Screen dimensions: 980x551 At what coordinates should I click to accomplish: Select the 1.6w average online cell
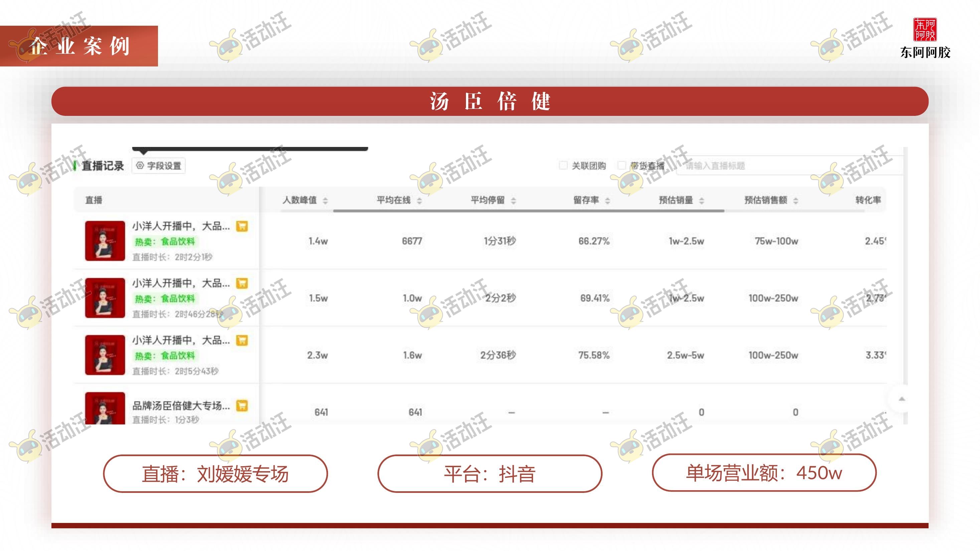point(413,355)
